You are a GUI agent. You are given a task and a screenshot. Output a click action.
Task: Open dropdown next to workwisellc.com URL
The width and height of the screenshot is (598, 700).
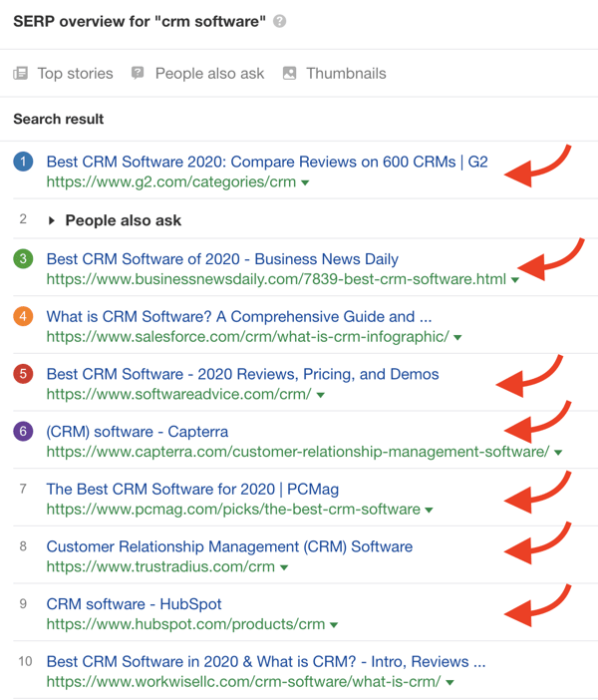[x=450, y=683]
